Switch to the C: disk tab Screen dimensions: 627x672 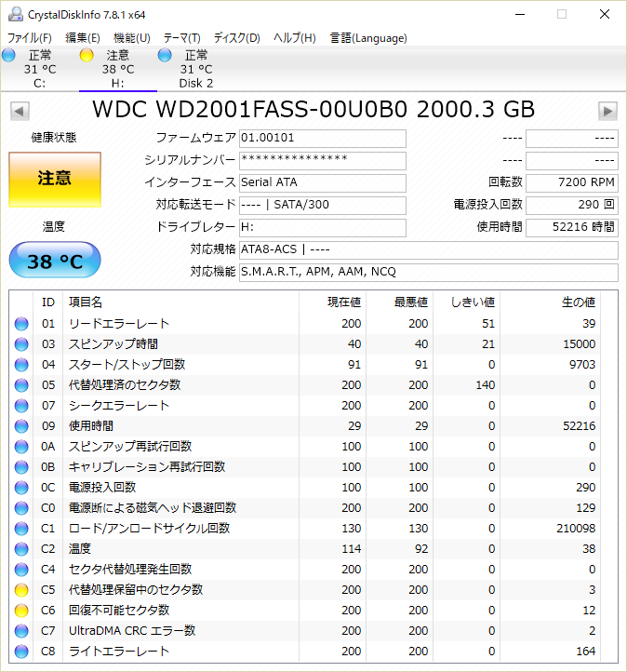39,69
